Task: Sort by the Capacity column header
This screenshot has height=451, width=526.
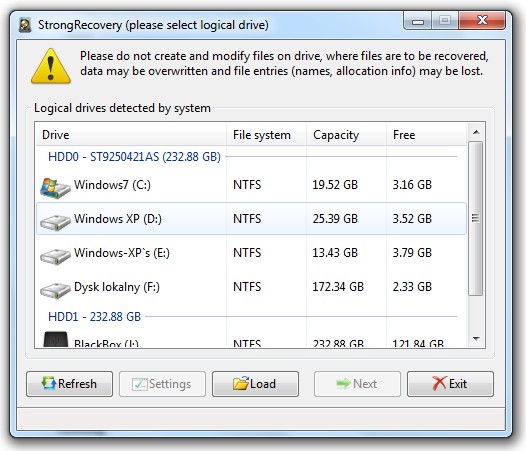Action: 347,135
